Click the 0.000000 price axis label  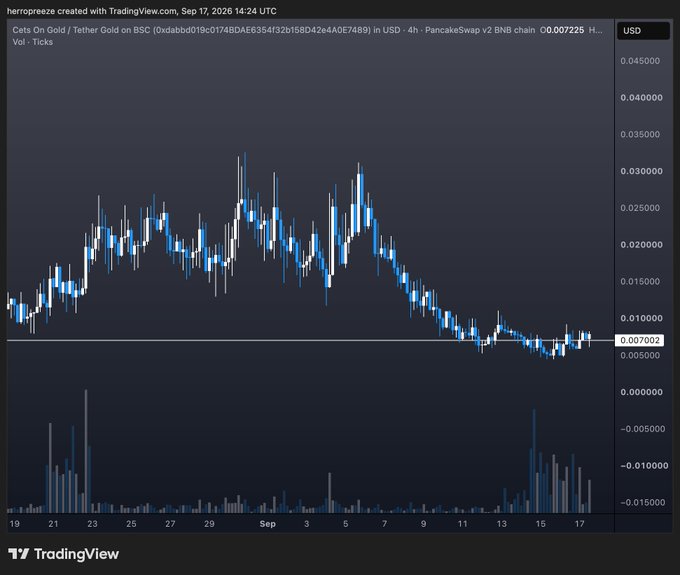[641, 392]
